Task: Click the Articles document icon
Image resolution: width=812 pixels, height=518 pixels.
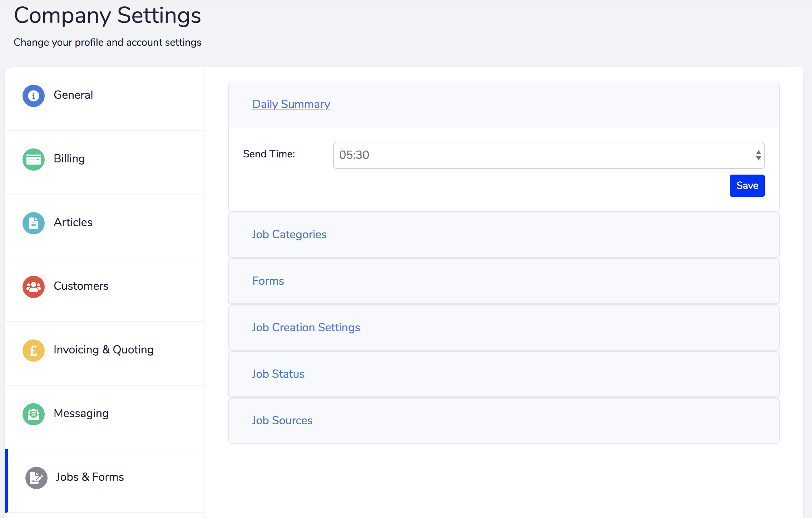Action: click(34, 223)
